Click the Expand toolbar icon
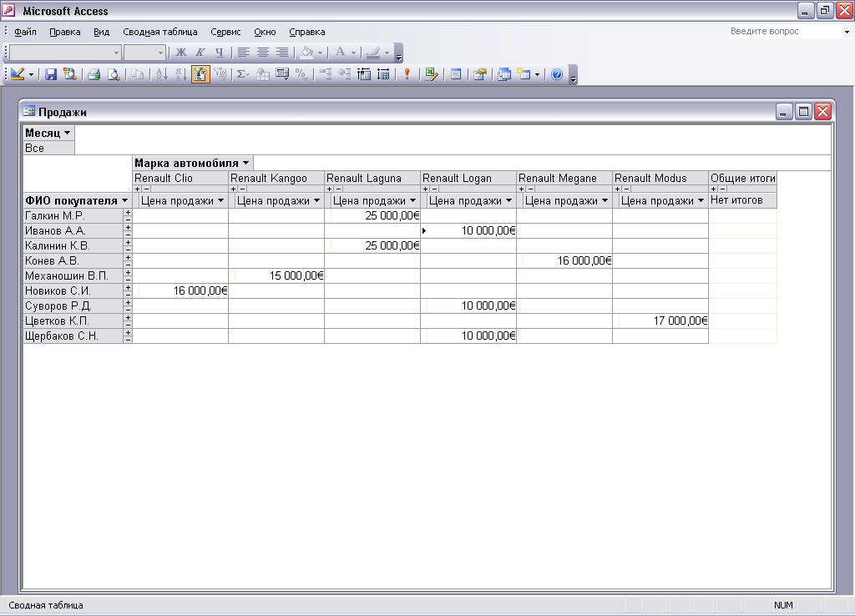Screen dimensions: 855x616 pos(345,74)
